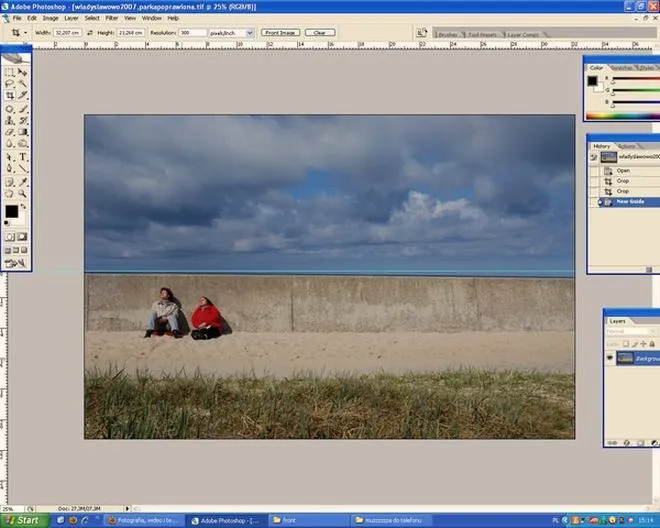Select the Zoom magnifier tool

23,194
